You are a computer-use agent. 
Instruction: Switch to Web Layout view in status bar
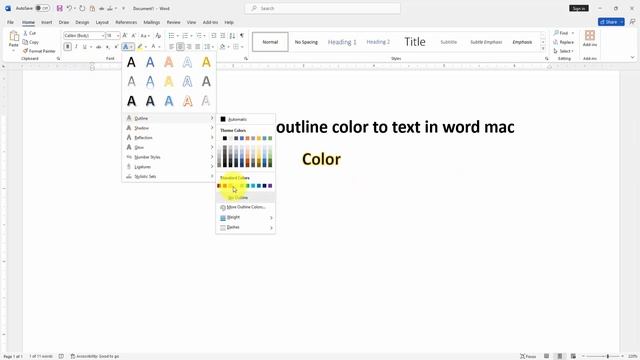(x=573, y=356)
